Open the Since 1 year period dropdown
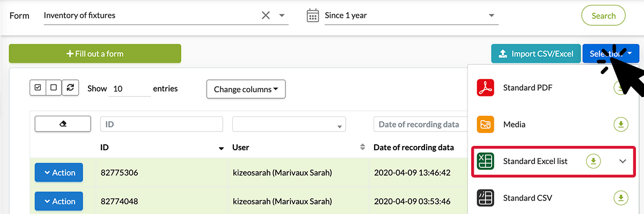The height and width of the screenshot is (214, 644). click(x=411, y=16)
